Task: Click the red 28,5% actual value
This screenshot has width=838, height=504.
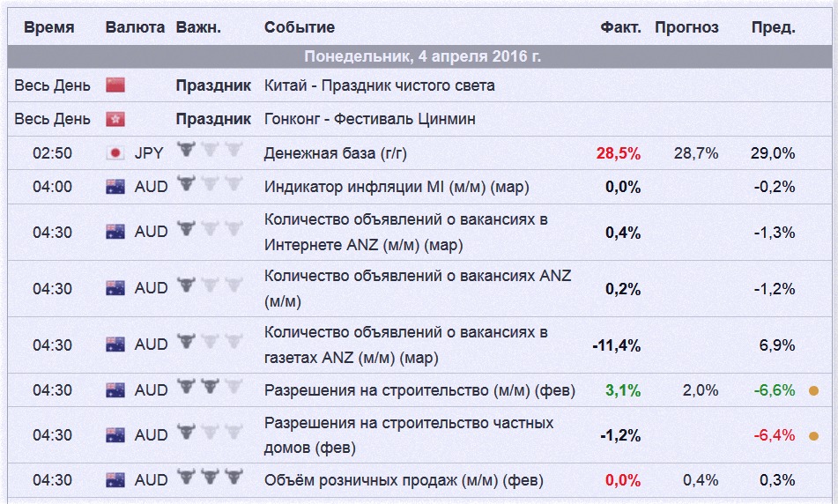Action: pos(619,153)
